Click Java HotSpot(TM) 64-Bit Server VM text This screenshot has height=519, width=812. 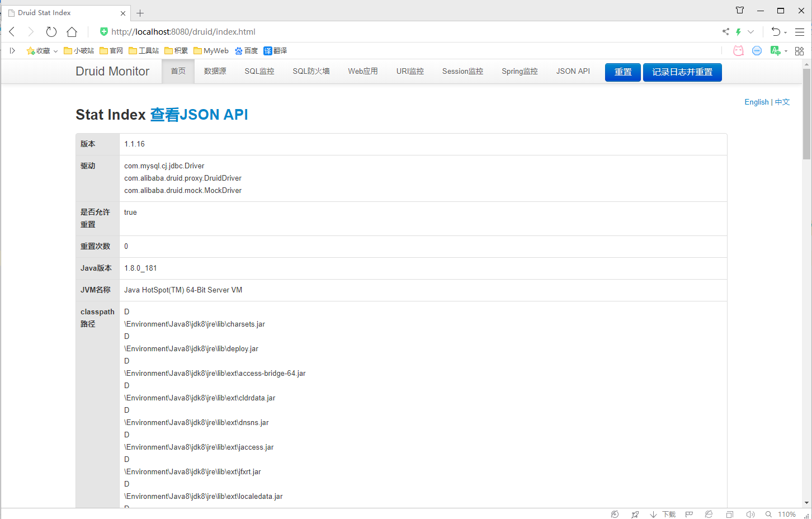coord(183,290)
